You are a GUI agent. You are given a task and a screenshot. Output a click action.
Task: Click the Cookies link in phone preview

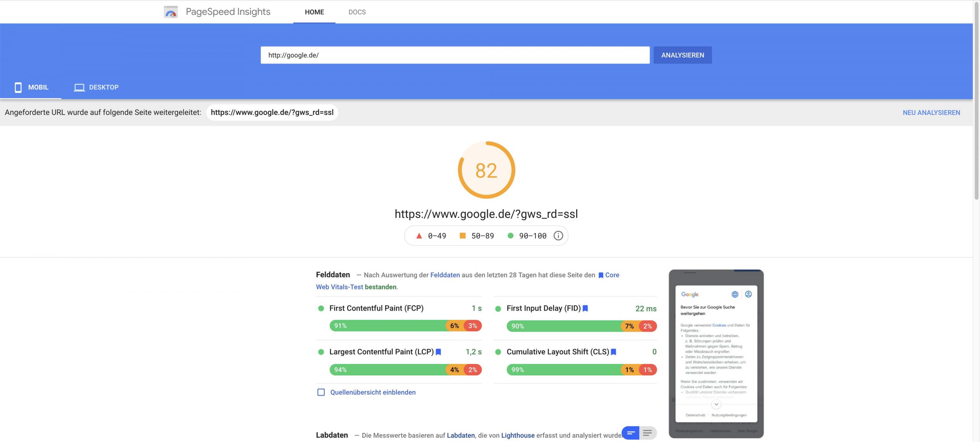719,325
